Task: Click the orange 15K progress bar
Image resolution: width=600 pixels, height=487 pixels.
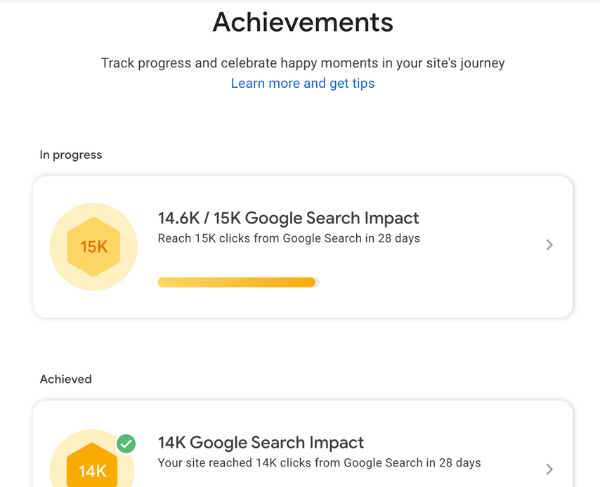Action: pyautogui.click(x=236, y=283)
